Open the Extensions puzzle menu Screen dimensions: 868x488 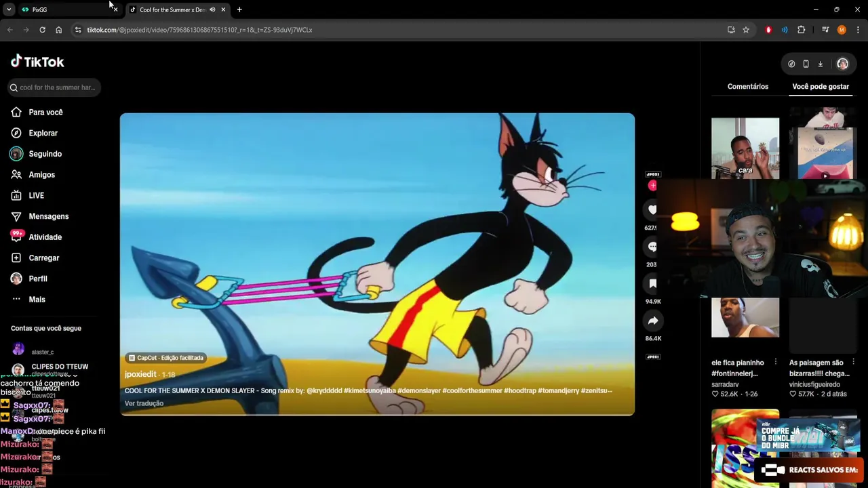801,30
